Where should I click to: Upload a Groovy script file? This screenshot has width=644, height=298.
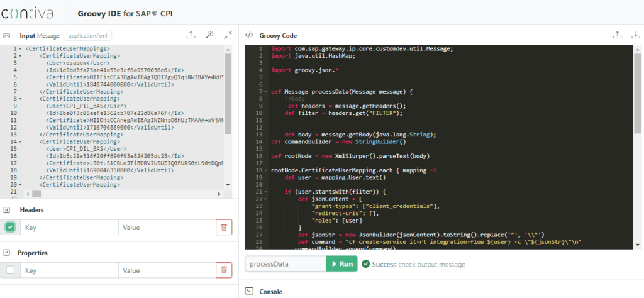[617, 35]
